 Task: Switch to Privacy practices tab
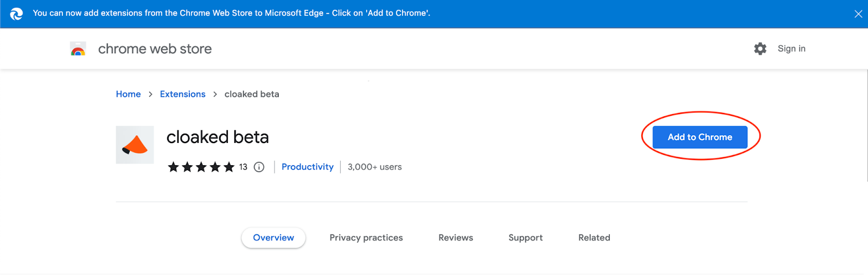(366, 237)
